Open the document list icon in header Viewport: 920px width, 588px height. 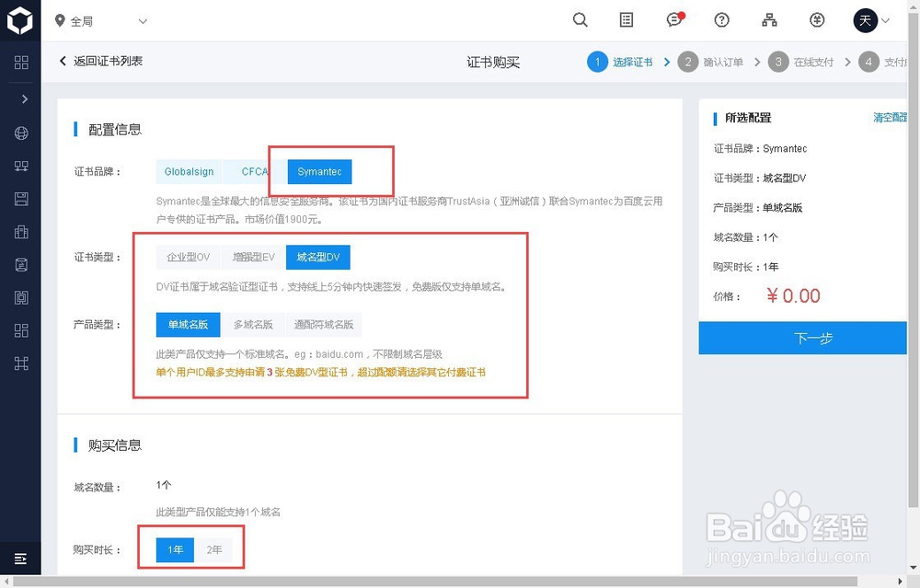[x=627, y=20]
